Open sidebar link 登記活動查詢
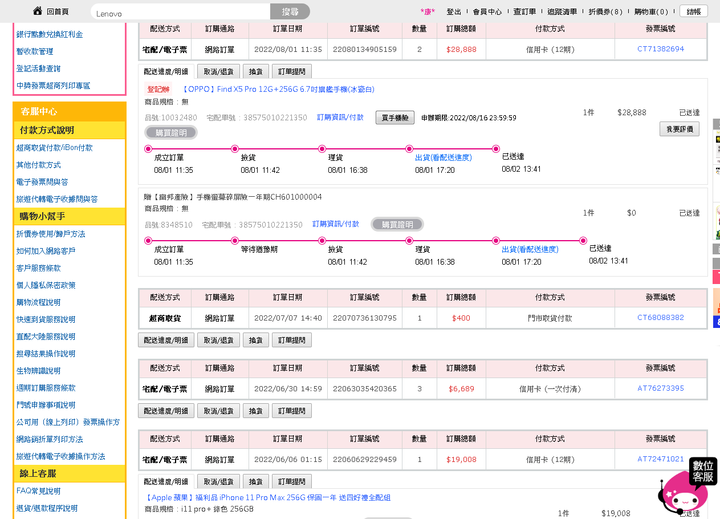 (x=39, y=68)
